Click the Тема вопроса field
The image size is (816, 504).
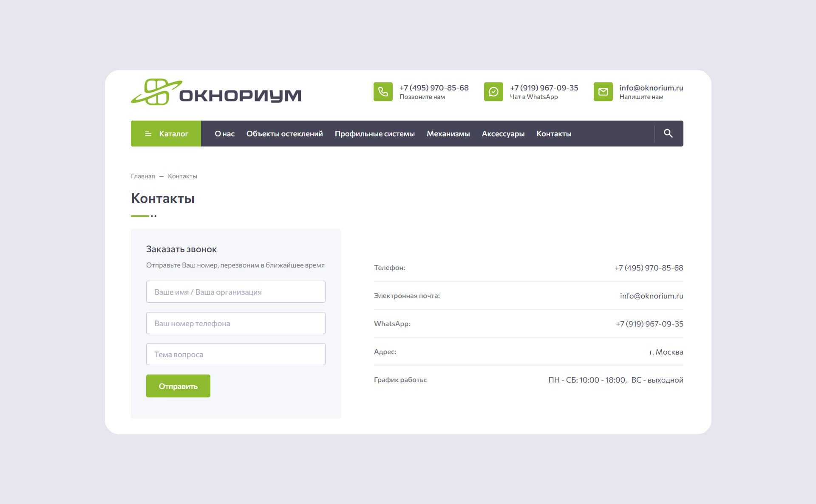pyautogui.click(x=235, y=354)
